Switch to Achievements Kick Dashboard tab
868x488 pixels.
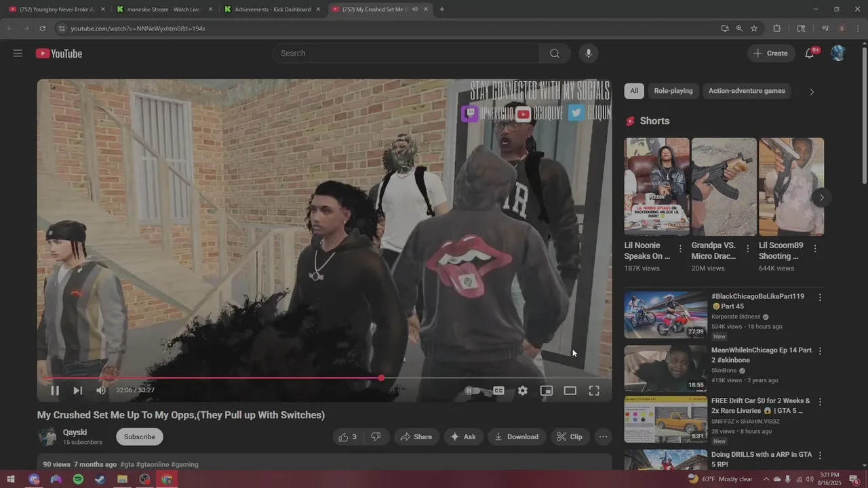pyautogui.click(x=273, y=9)
